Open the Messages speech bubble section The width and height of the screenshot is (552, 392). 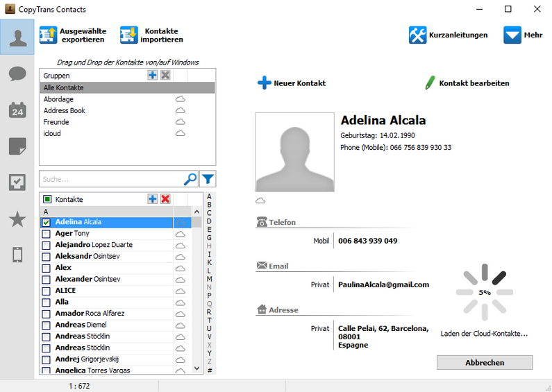(17, 74)
